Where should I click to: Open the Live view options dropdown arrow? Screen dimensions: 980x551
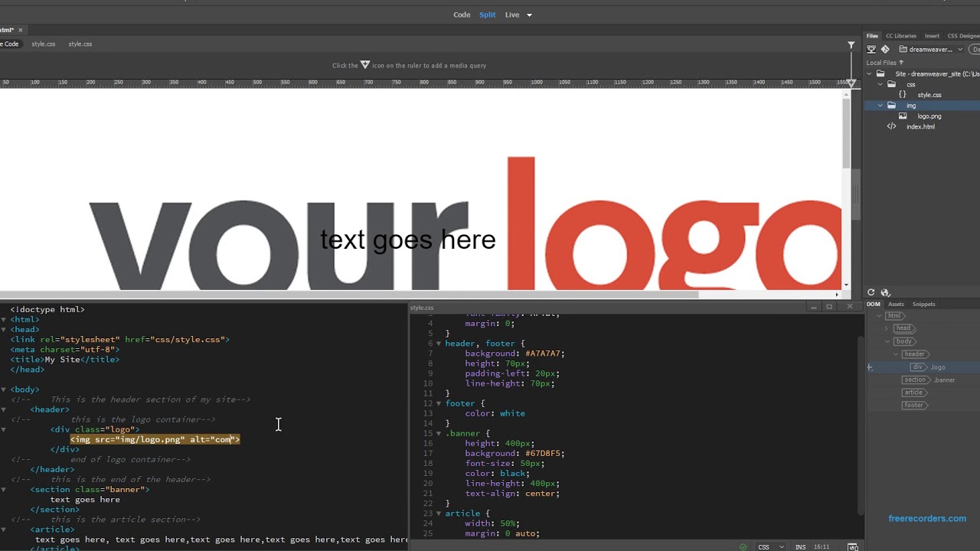(x=529, y=15)
